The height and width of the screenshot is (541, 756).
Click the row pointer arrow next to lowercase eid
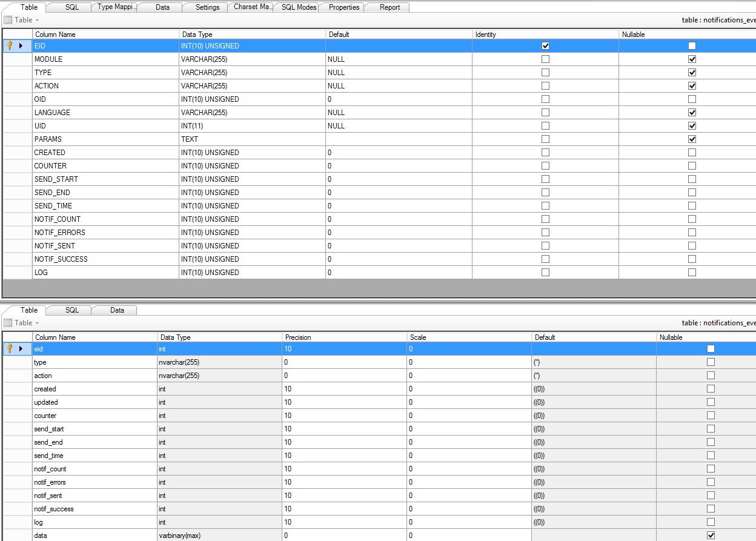[x=21, y=348]
